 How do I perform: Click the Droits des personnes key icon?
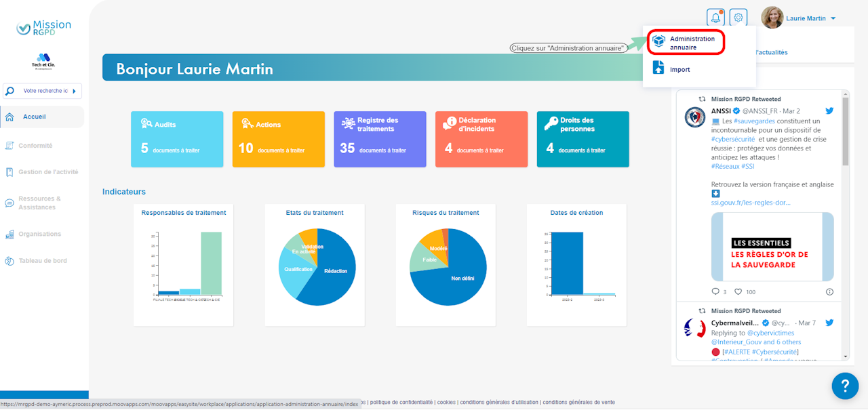[551, 123]
